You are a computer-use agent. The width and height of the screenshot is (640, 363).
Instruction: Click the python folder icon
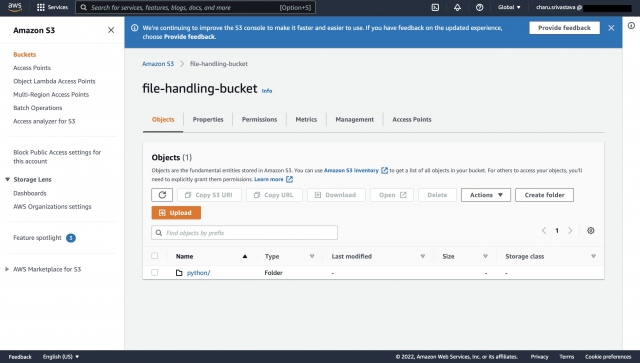[179, 273]
